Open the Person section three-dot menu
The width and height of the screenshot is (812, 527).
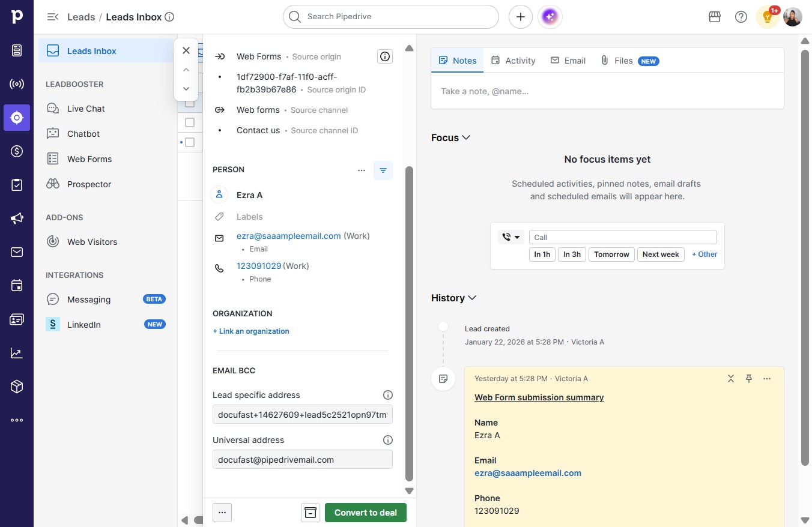pyautogui.click(x=362, y=170)
